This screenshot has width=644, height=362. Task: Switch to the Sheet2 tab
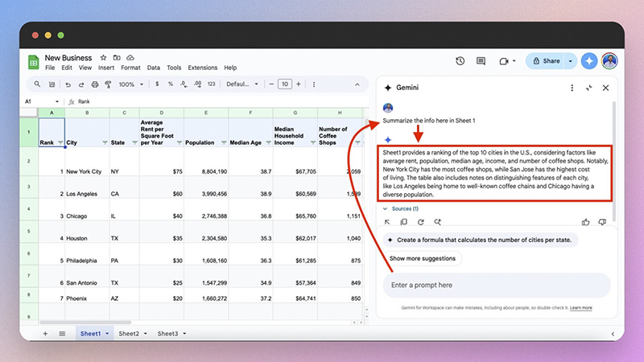coord(129,334)
